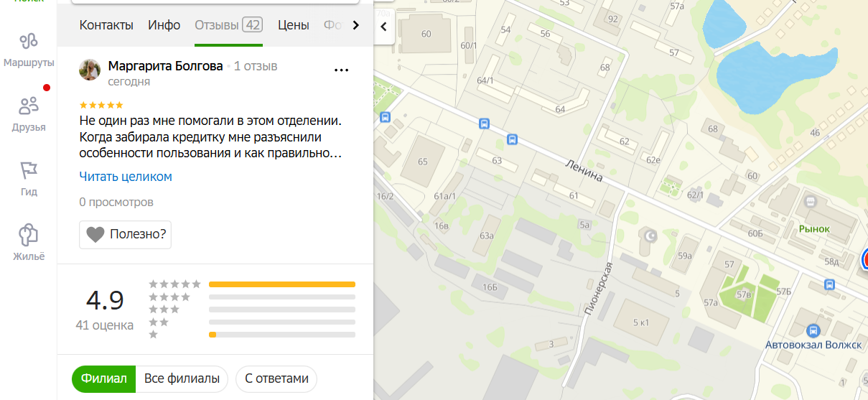The width and height of the screenshot is (868, 400).
Task: Select the Филиал filter
Action: (103, 378)
